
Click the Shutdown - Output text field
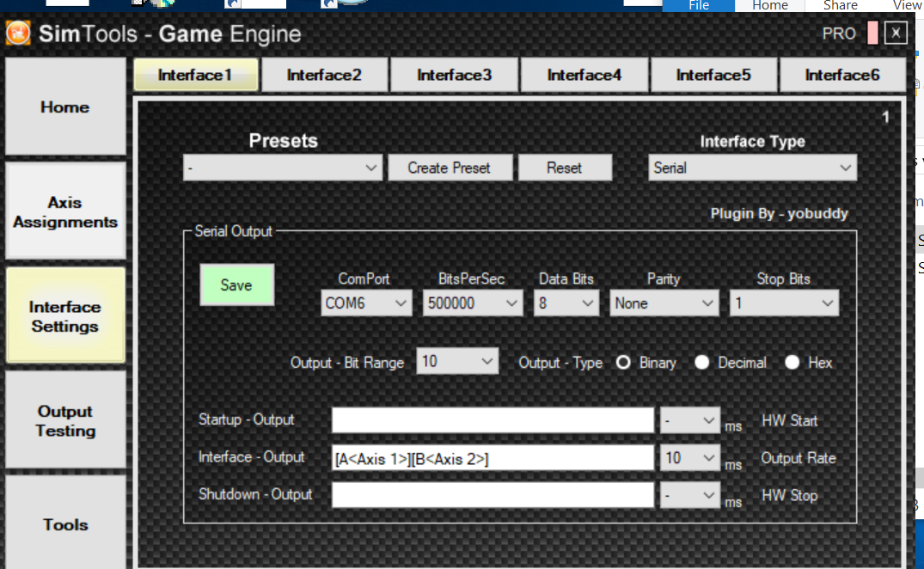[493, 495]
